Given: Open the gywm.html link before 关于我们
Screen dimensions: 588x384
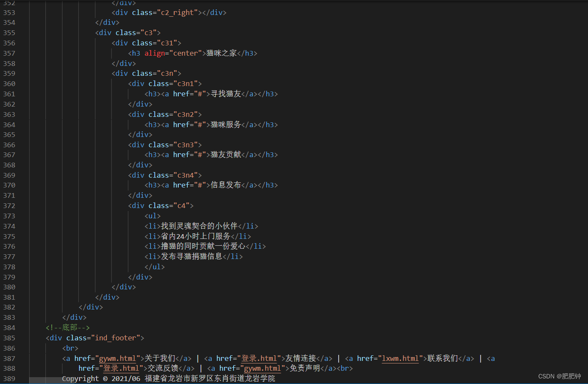Looking at the screenshot, I should (118, 358).
